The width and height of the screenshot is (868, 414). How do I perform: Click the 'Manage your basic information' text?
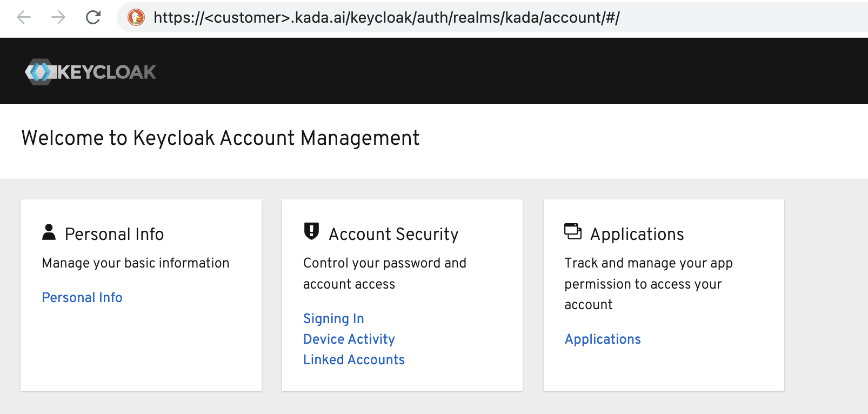tap(136, 263)
